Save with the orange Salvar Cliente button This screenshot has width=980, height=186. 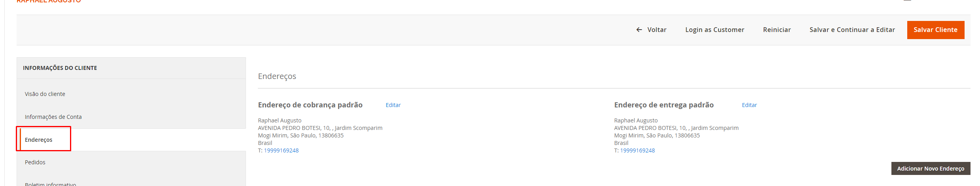935,30
